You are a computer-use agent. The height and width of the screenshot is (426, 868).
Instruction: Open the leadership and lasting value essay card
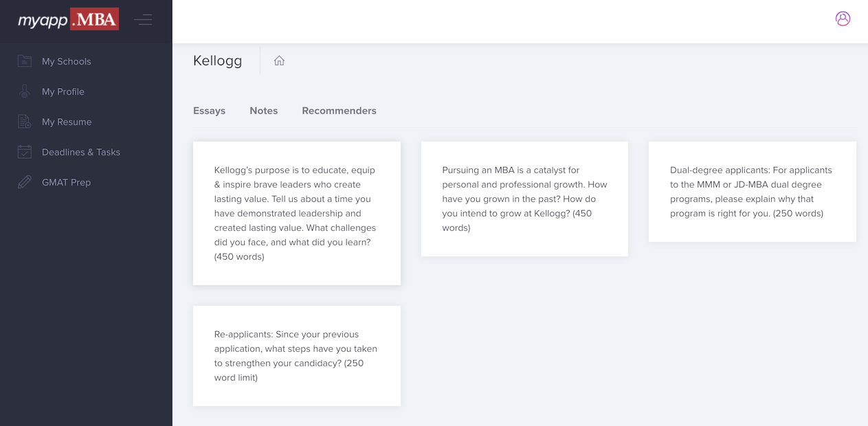(296, 213)
